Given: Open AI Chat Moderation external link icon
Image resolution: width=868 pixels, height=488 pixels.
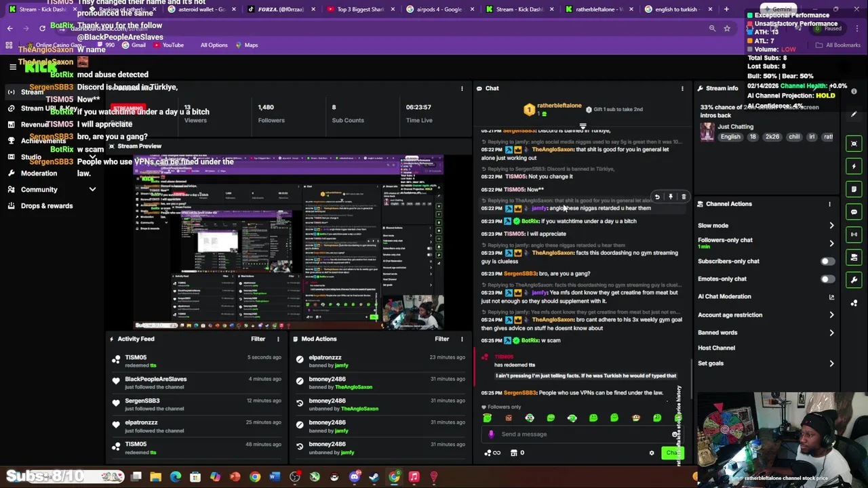Looking at the screenshot, I should click(x=831, y=297).
